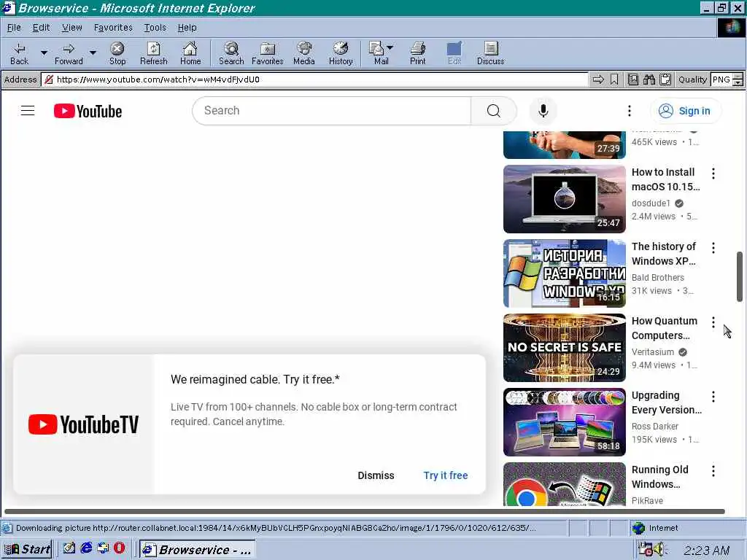Open the How to Install macOS 10.15 thumbnail
This screenshot has width=747, height=560.
pos(564,199)
